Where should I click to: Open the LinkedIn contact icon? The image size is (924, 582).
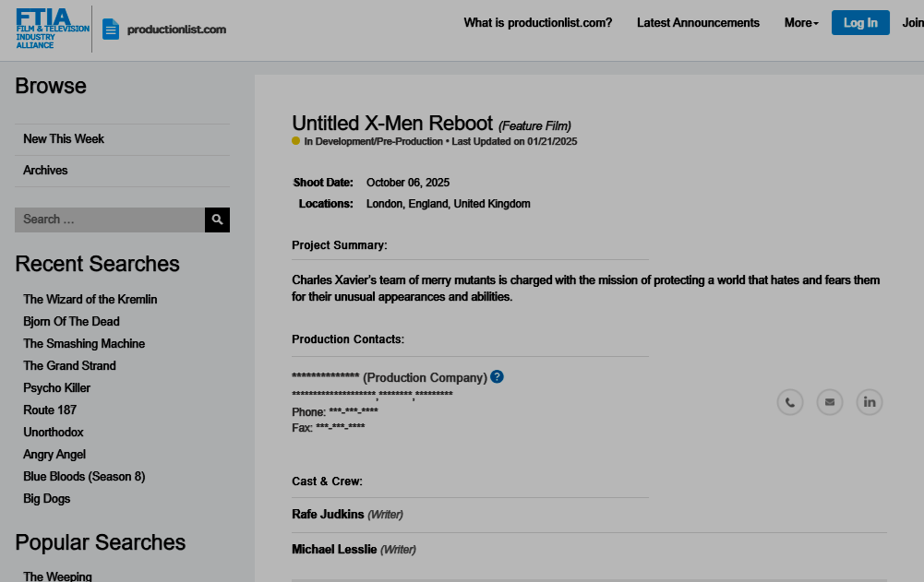coord(870,402)
